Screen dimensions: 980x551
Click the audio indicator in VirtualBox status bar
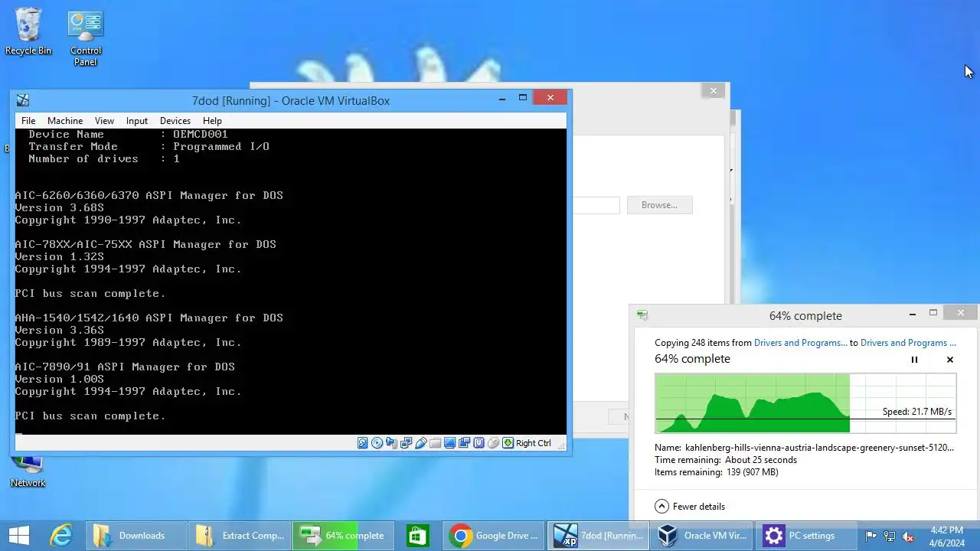point(391,443)
